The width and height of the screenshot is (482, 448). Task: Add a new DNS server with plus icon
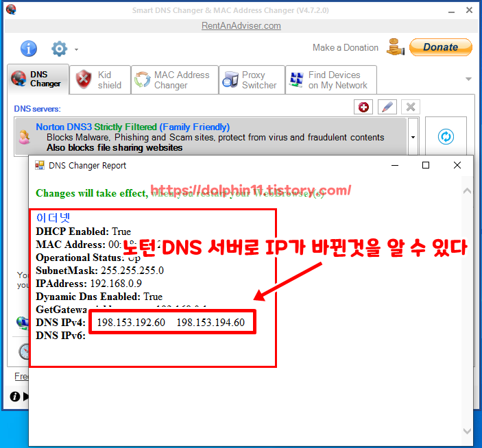click(363, 107)
